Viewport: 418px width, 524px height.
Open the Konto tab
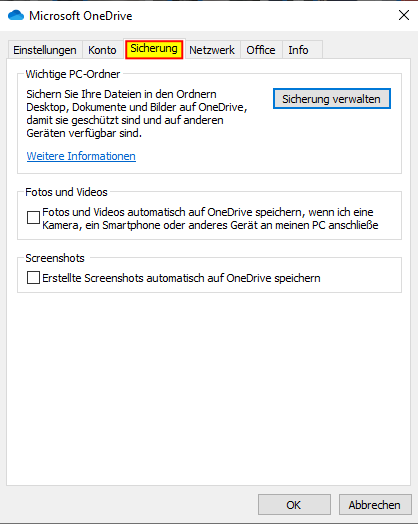(102, 50)
